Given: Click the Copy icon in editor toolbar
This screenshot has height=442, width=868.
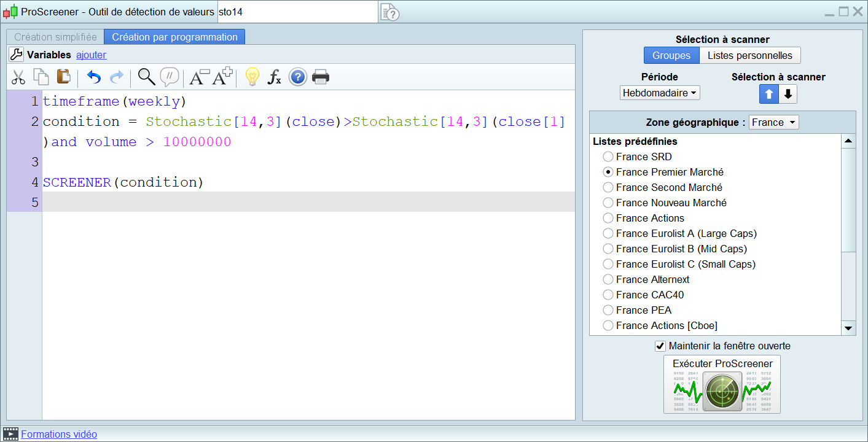Looking at the screenshot, I should point(41,77).
